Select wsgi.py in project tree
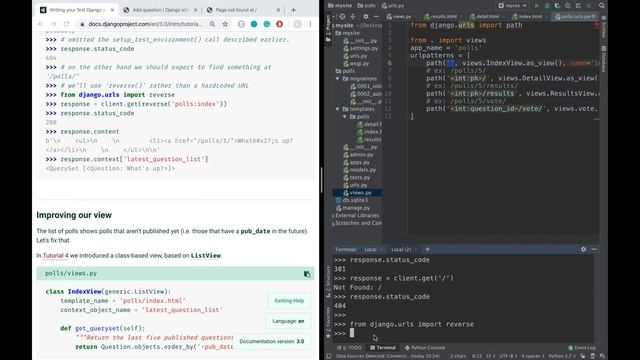The height and width of the screenshot is (360, 640). tap(356, 63)
